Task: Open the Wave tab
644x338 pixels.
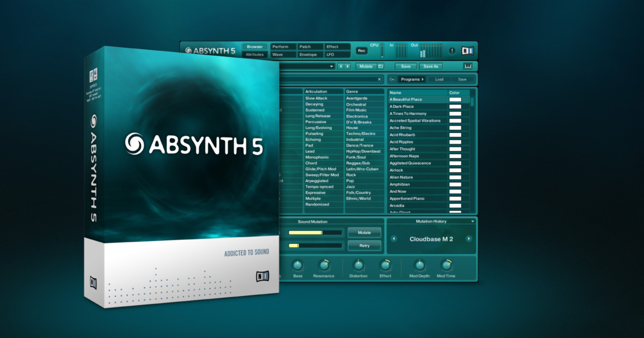Action: [283, 55]
